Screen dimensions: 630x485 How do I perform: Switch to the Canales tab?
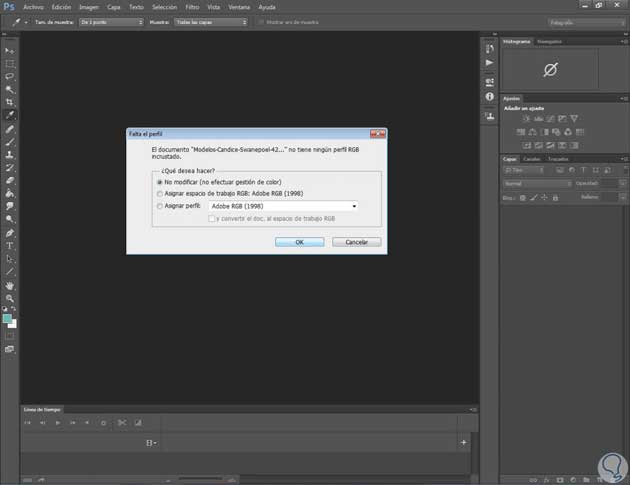[532, 159]
